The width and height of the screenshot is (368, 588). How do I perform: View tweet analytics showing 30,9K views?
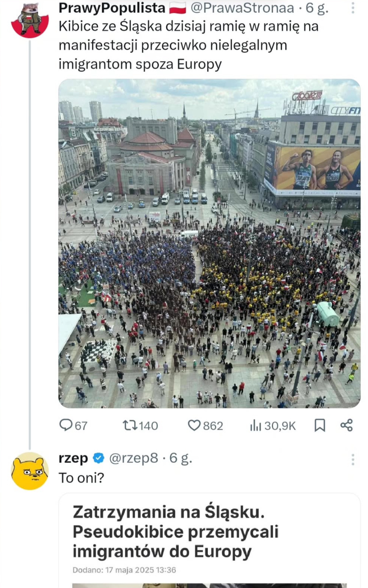coord(256,426)
